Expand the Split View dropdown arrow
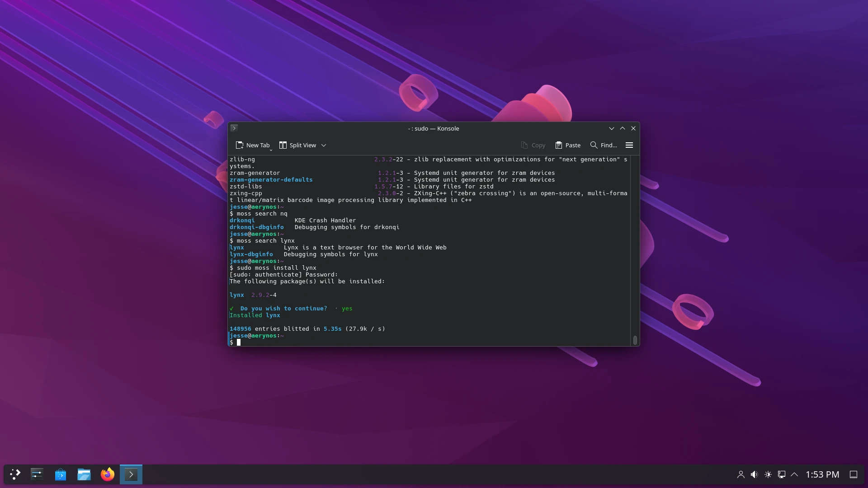 pos(324,145)
